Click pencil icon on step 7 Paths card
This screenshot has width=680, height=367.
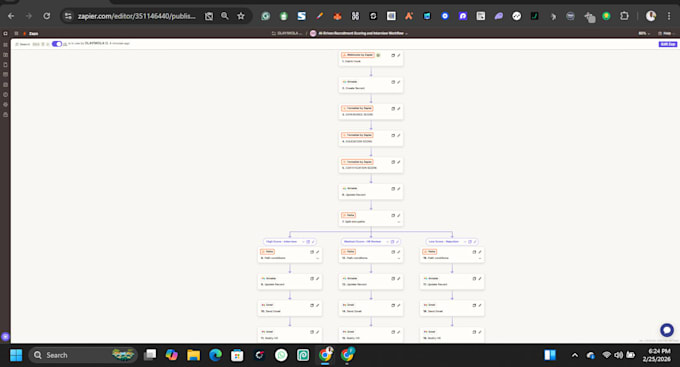(x=399, y=216)
